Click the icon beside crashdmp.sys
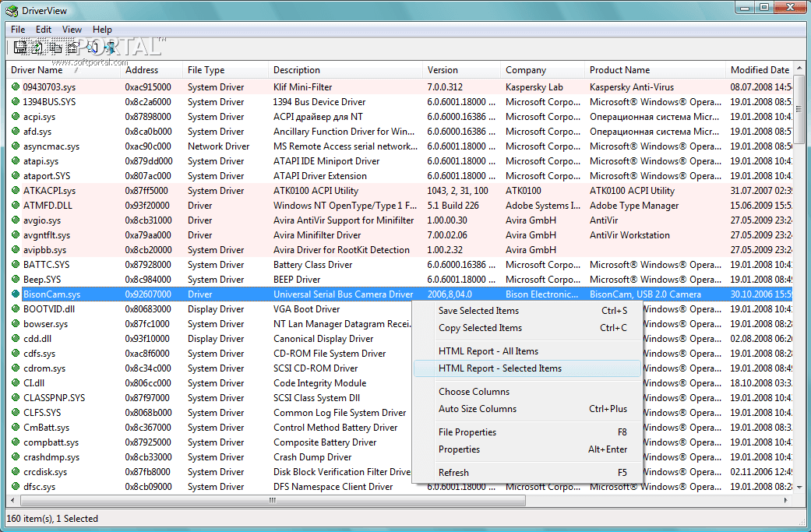Image resolution: width=811 pixels, height=532 pixels. [16, 457]
